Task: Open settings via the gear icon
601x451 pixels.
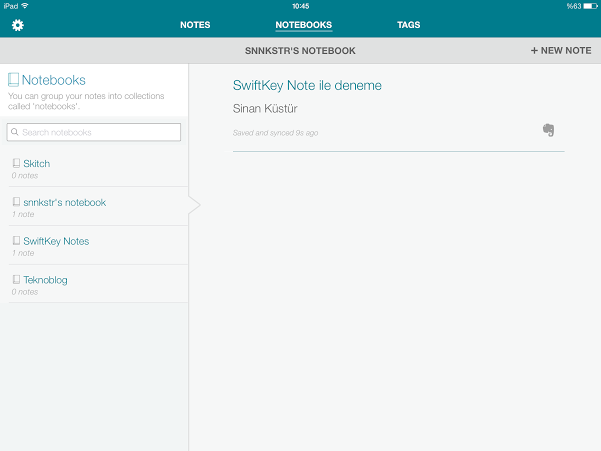Action: pyautogui.click(x=18, y=25)
